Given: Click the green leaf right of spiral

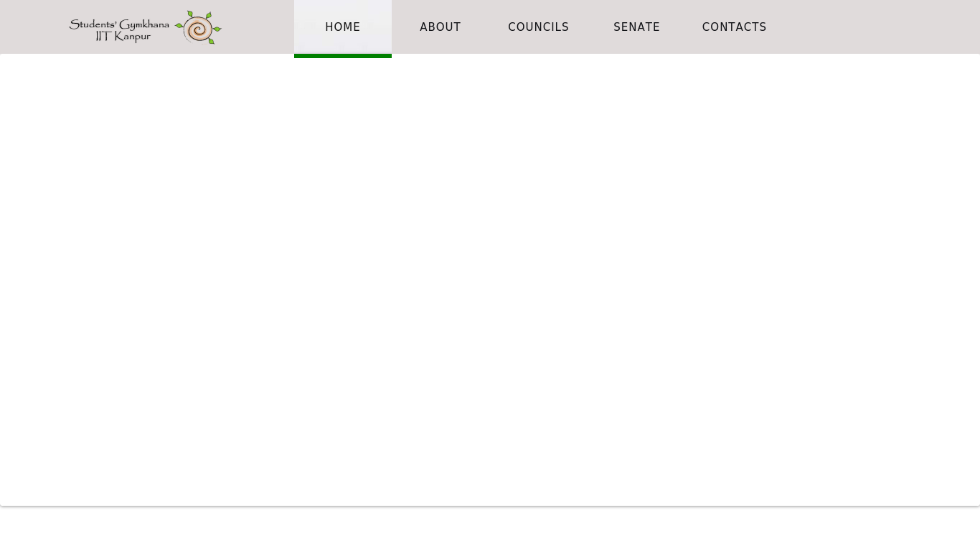Looking at the screenshot, I should click(x=217, y=29).
